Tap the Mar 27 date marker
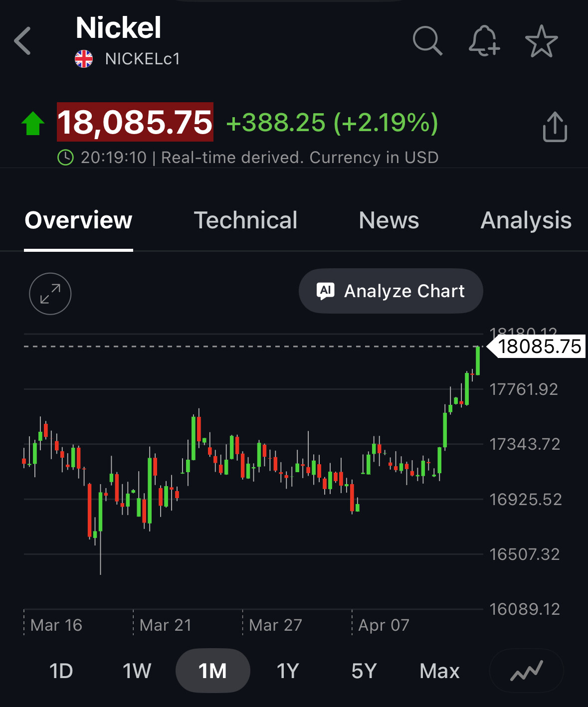 coord(276,625)
